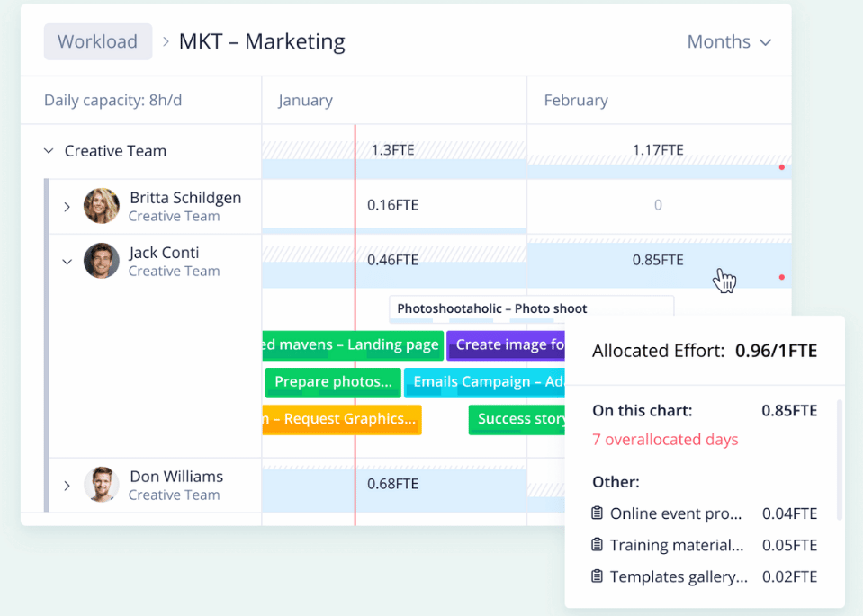Click Don Williams's profile avatar
This screenshot has width=863, height=616.
pos(102,485)
